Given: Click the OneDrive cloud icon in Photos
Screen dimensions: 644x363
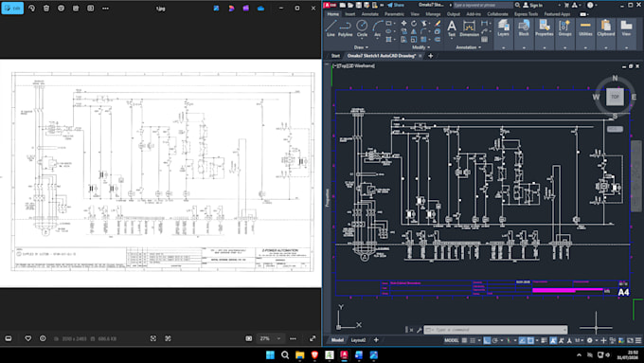Looking at the screenshot, I should 260,9.
